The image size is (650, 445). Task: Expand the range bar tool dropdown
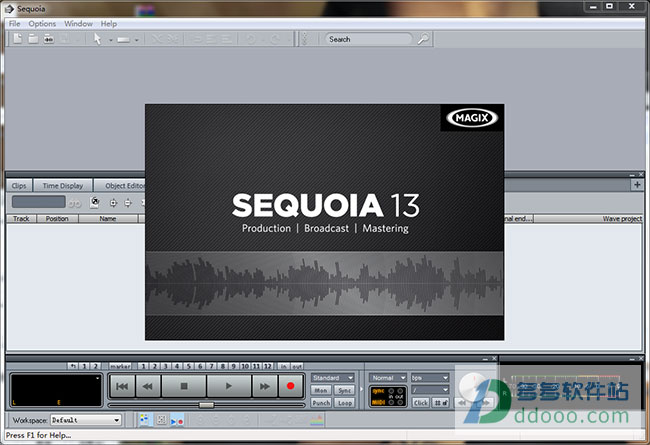point(136,40)
